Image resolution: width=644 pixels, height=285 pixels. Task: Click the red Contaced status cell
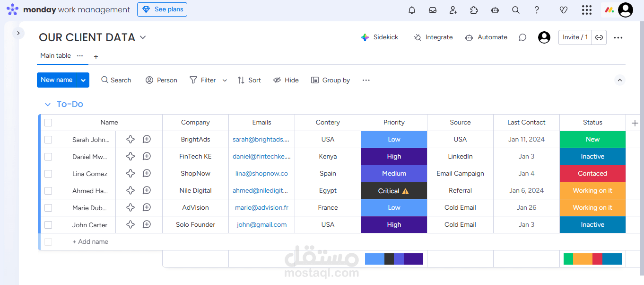592,174
